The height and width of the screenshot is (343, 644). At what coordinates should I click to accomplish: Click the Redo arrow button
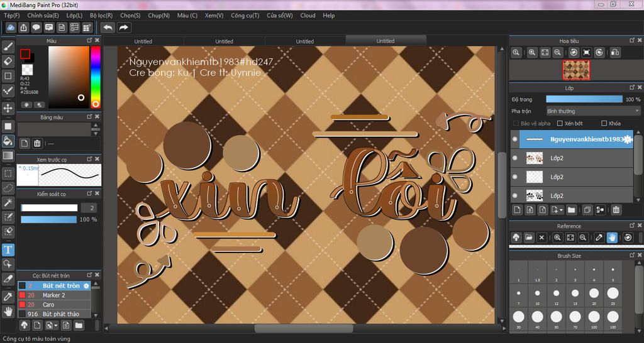click(123, 28)
